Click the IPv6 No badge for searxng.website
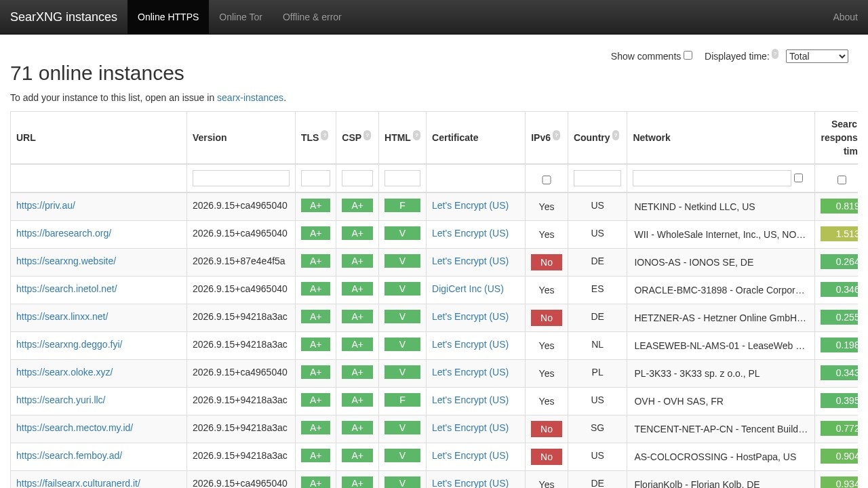This screenshot has width=868, height=488. tap(547, 262)
